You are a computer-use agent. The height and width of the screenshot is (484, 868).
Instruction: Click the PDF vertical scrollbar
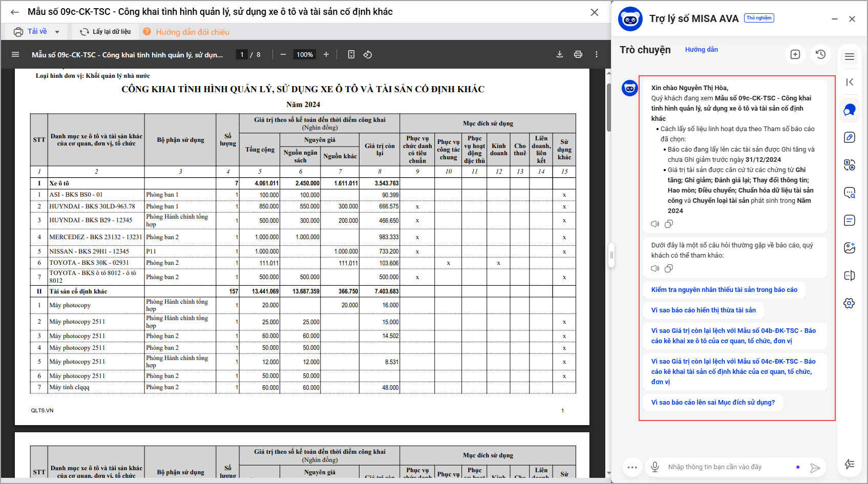608,108
